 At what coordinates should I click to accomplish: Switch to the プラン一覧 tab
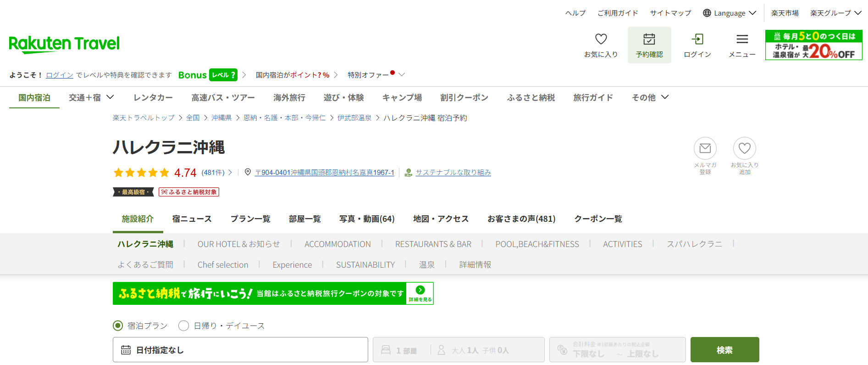click(250, 219)
